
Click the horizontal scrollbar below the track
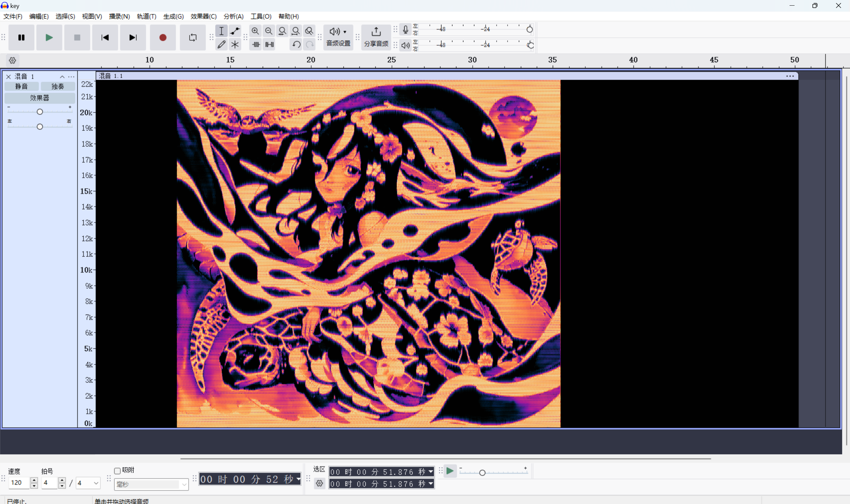(445, 459)
